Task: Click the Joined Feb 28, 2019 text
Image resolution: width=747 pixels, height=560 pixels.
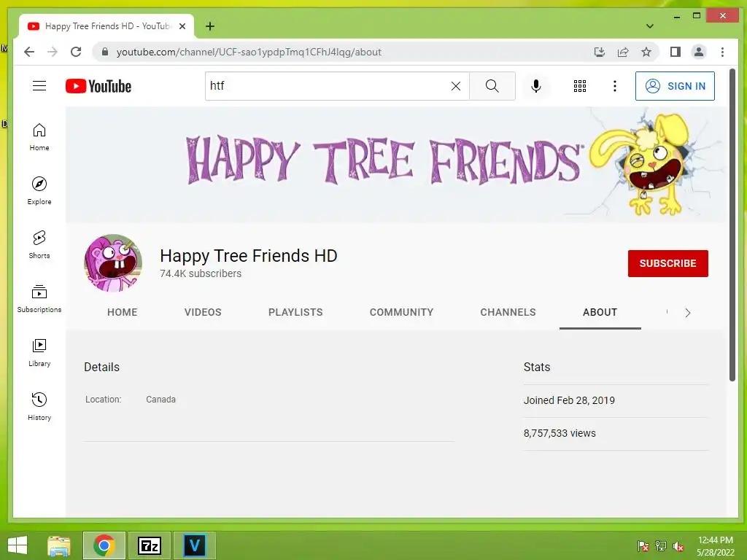Action: (x=569, y=400)
